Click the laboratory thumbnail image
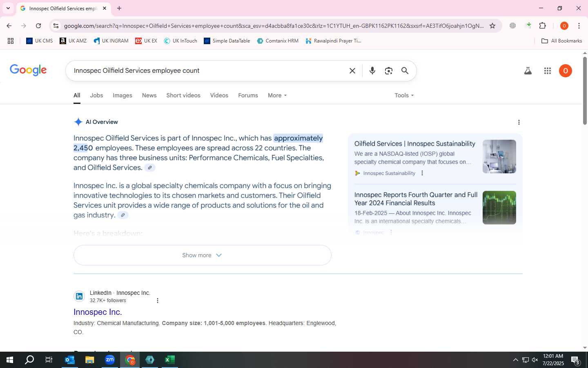The image size is (588, 368). click(499, 157)
